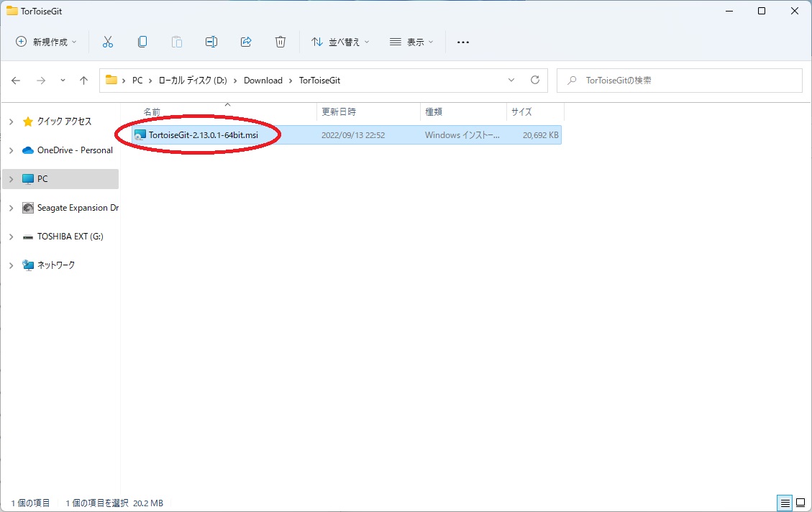Image resolution: width=812 pixels, height=512 pixels.
Task: Go up one folder level
Action: (83, 81)
